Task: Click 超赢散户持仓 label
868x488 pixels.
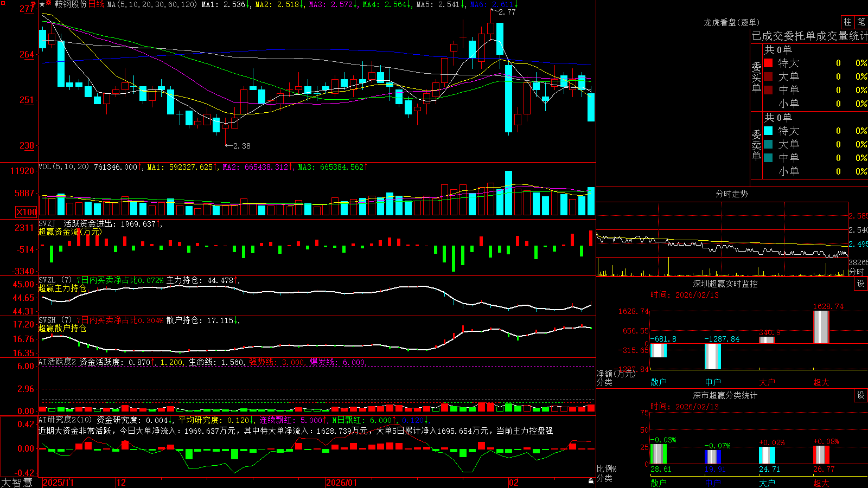Action: pyautogui.click(x=62, y=329)
